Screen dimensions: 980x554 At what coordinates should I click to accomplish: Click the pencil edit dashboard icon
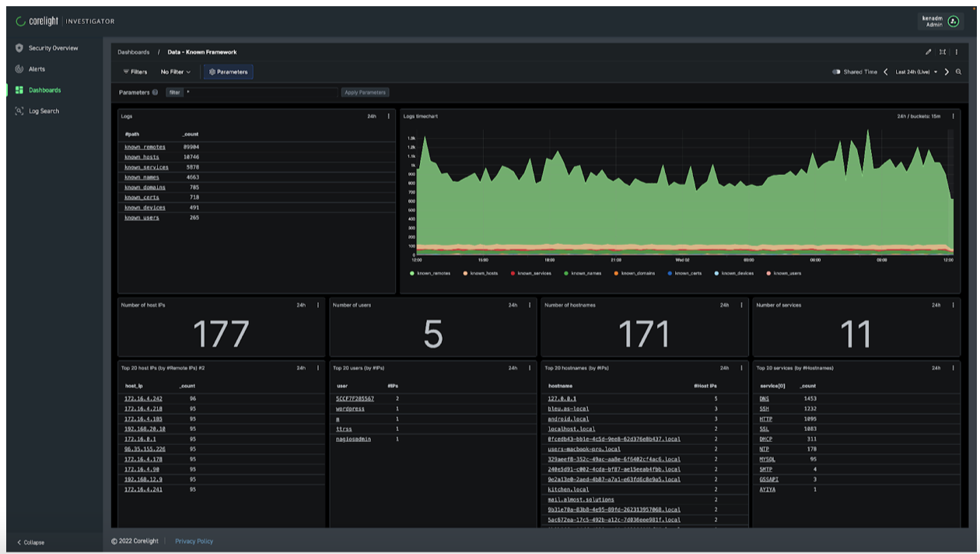coord(928,52)
